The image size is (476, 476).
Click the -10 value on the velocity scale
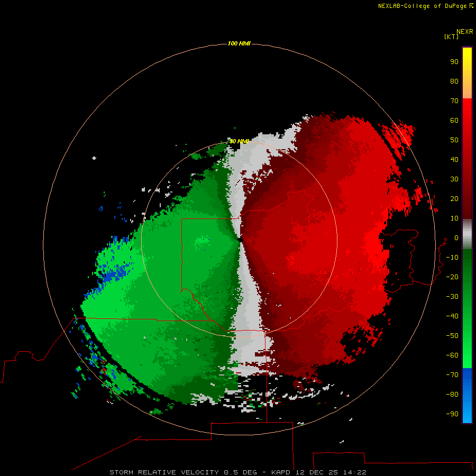click(452, 258)
